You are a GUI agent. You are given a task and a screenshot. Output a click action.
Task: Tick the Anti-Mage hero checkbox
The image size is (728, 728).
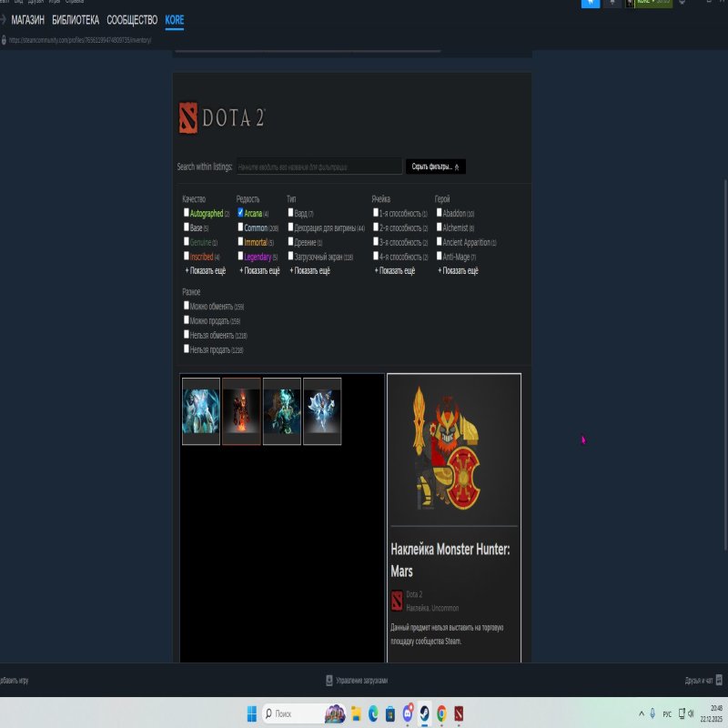coord(440,257)
